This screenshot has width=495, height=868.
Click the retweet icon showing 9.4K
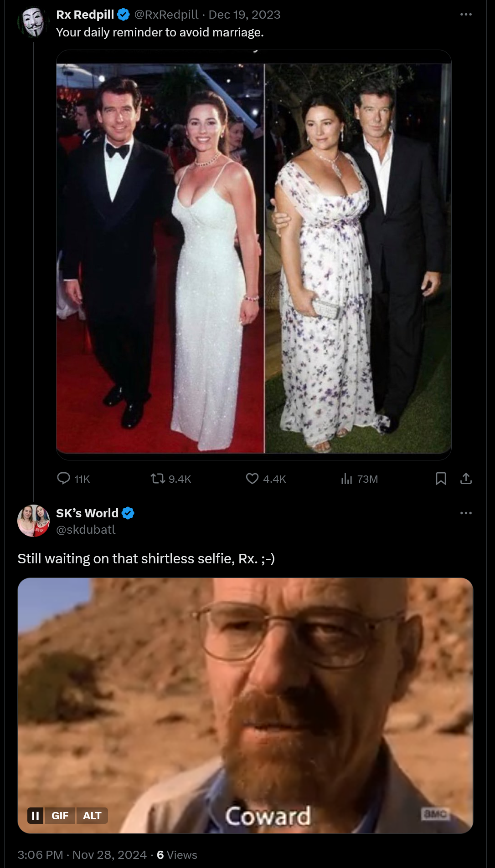click(x=158, y=478)
